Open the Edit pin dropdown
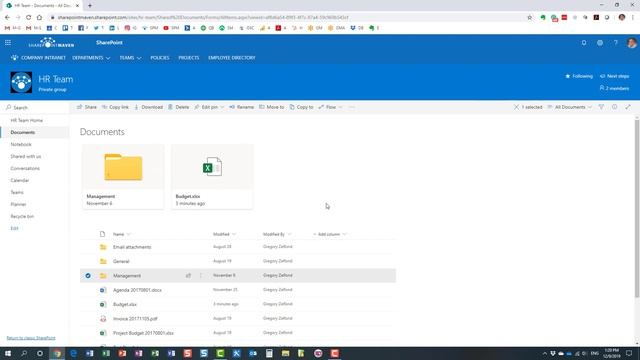 (209, 107)
